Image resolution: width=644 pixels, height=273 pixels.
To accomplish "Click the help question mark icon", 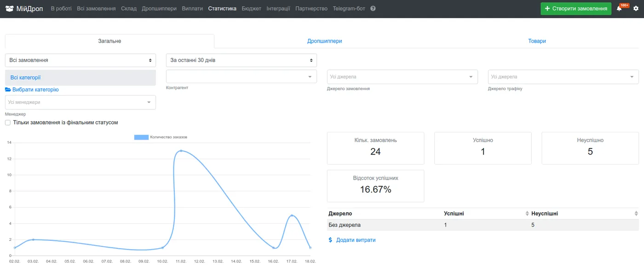I will pyautogui.click(x=373, y=9).
